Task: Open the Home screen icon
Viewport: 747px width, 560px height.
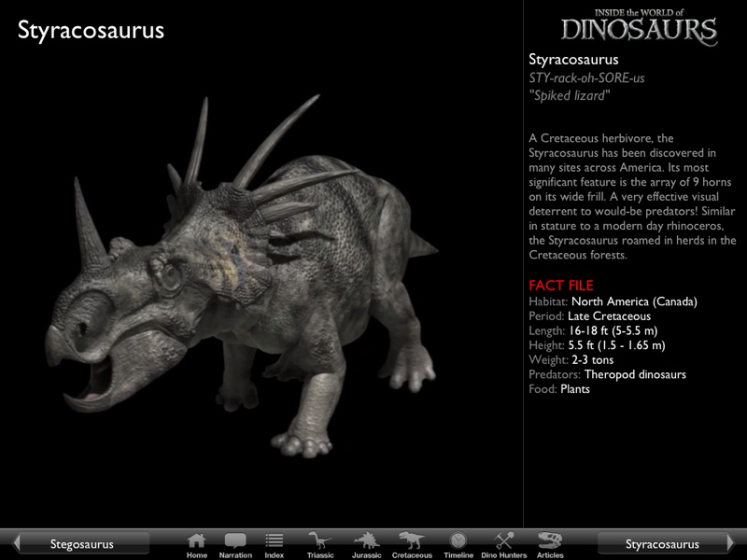Action: click(x=196, y=545)
